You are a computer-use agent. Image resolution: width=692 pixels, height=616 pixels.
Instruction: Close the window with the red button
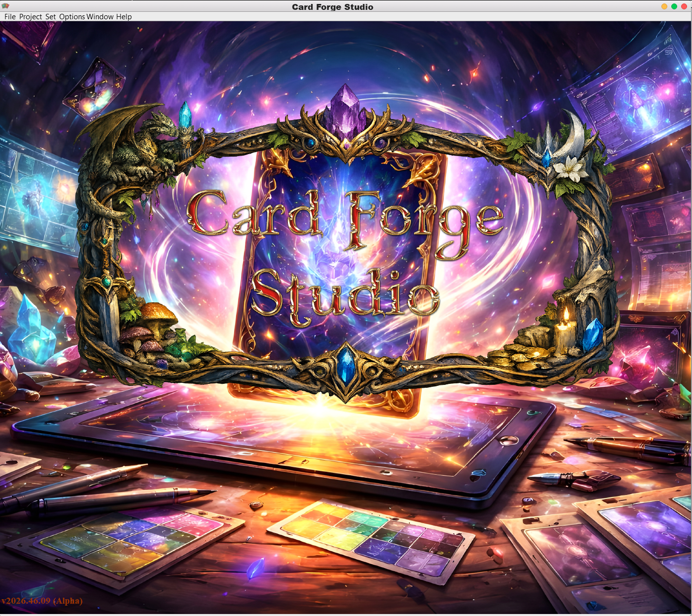(684, 6)
